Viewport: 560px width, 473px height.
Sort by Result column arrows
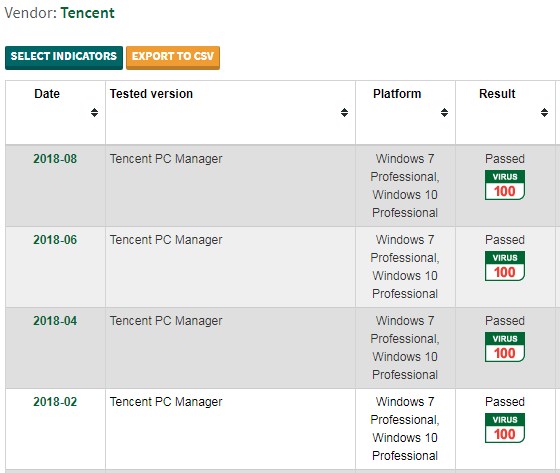click(544, 113)
